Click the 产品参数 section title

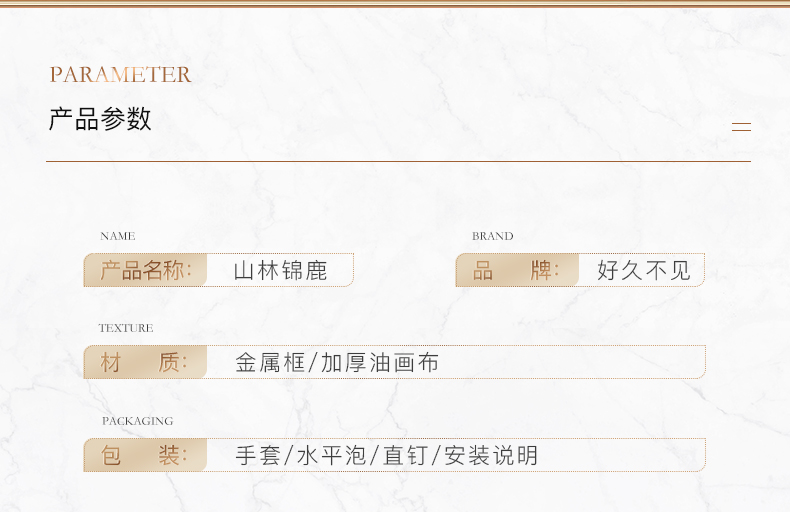coord(100,119)
